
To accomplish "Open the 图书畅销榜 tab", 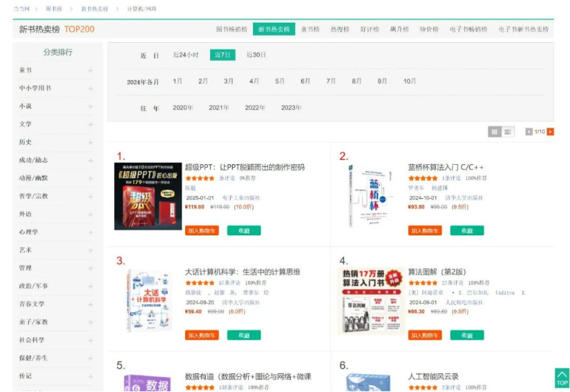I will click(x=231, y=30).
